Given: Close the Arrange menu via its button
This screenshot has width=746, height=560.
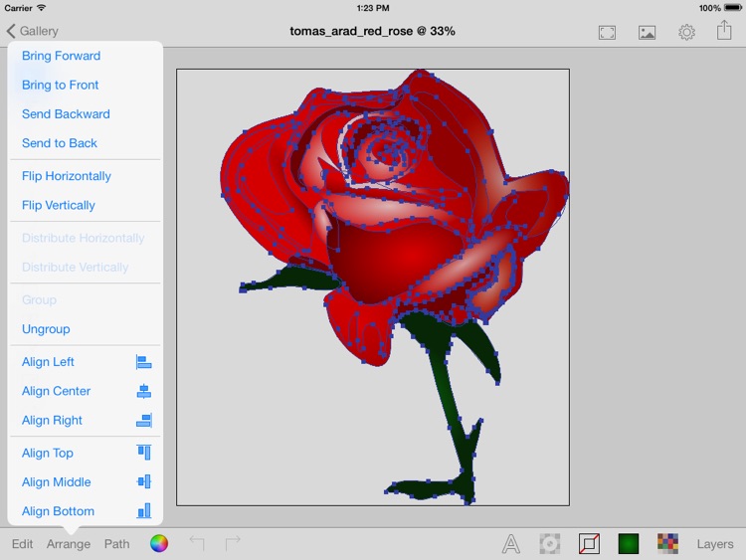Looking at the screenshot, I should [68, 544].
